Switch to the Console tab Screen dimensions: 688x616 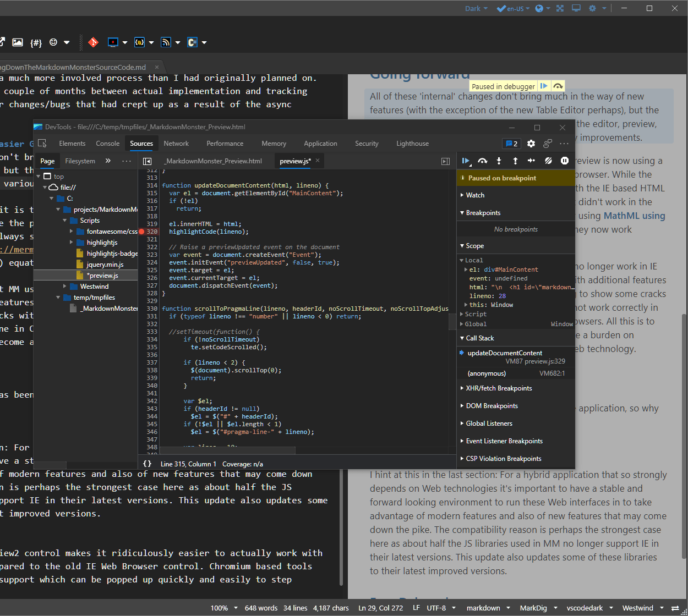click(107, 143)
